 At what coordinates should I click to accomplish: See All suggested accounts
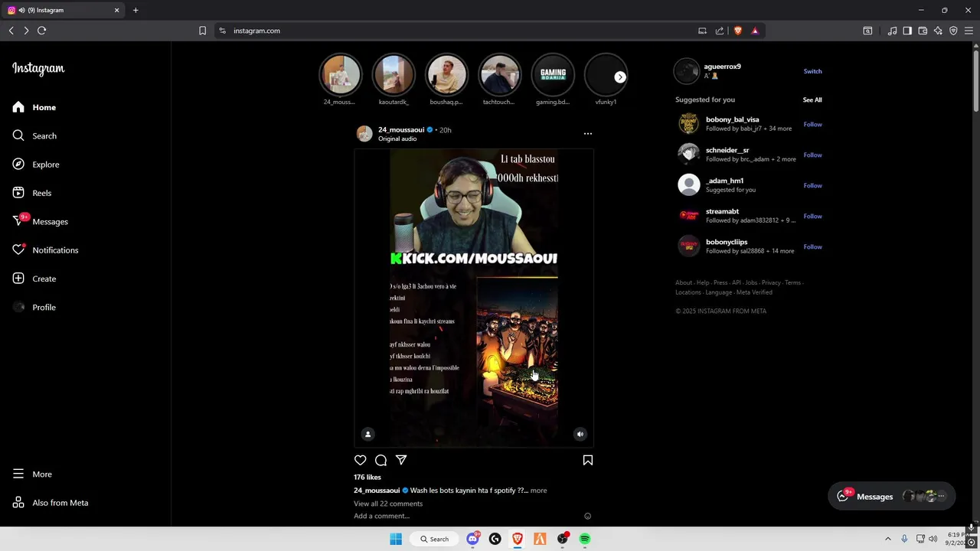coord(812,99)
